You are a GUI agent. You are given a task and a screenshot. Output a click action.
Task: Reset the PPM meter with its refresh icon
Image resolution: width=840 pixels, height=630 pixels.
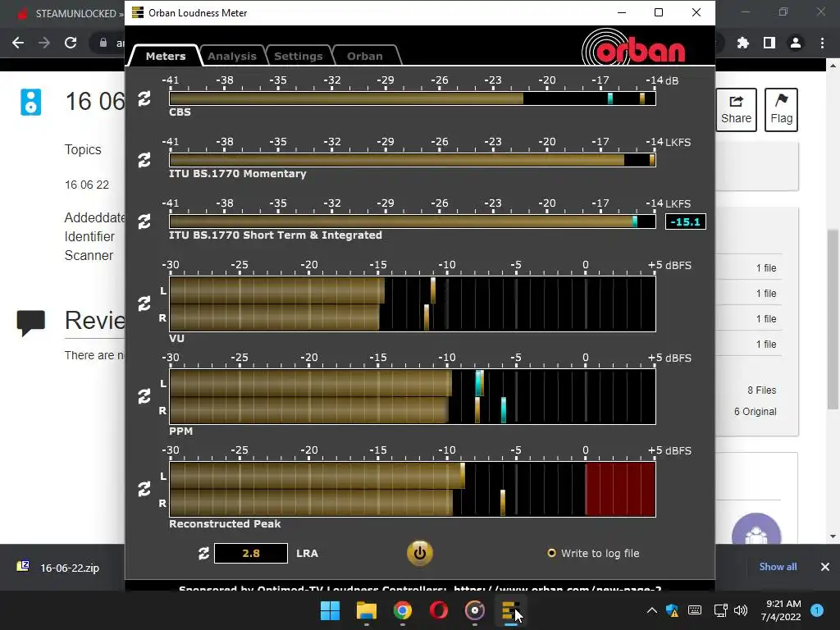(x=144, y=396)
